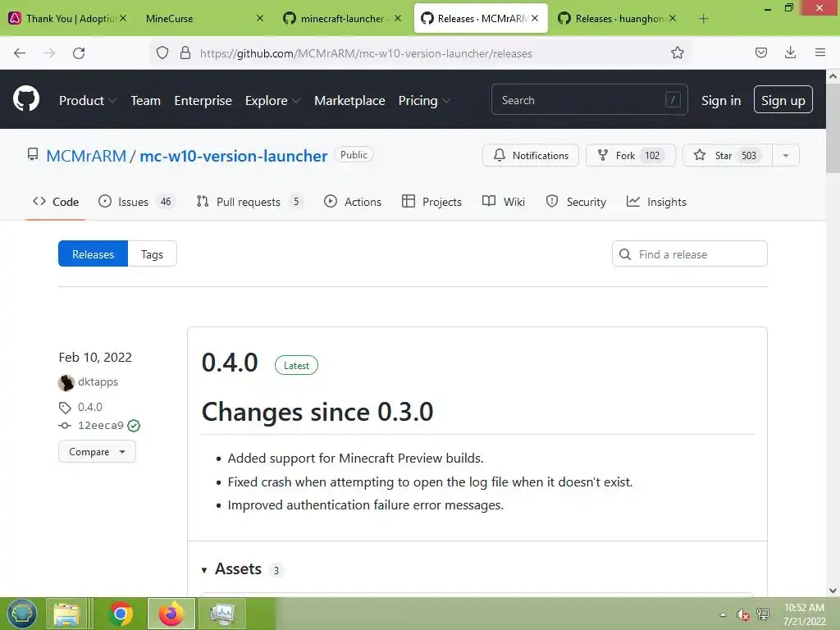Star the mc-w10-version-launcher repository
840x630 pixels.
[728, 155]
